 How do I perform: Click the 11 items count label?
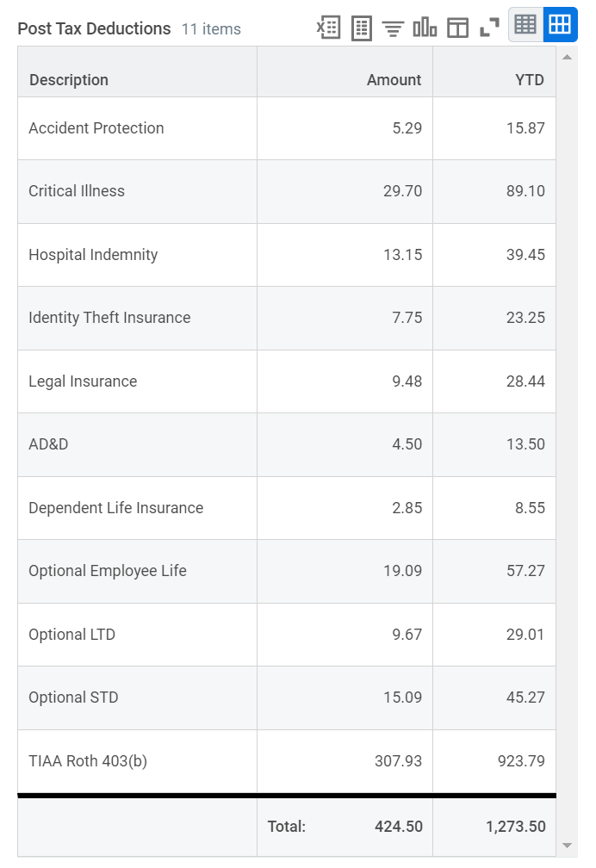[x=212, y=28]
